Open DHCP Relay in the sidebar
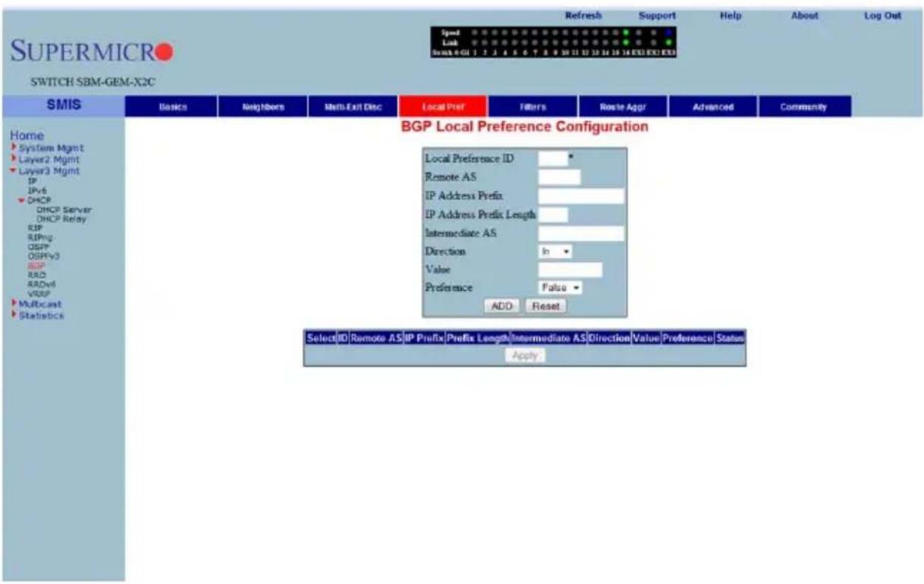 (x=61, y=218)
